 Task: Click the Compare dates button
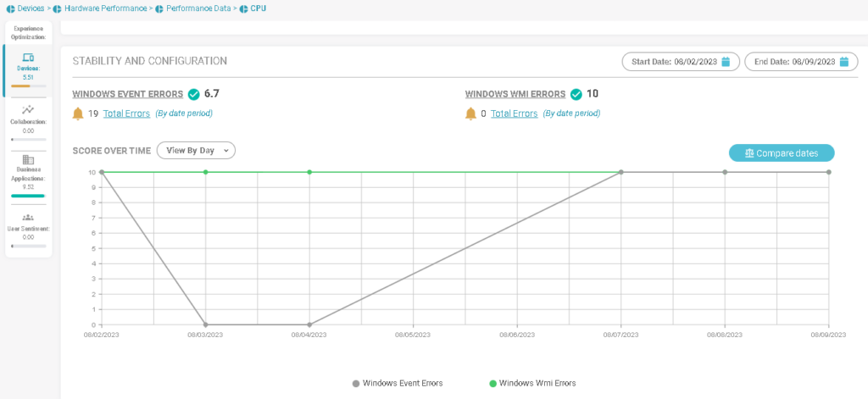pos(781,153)
